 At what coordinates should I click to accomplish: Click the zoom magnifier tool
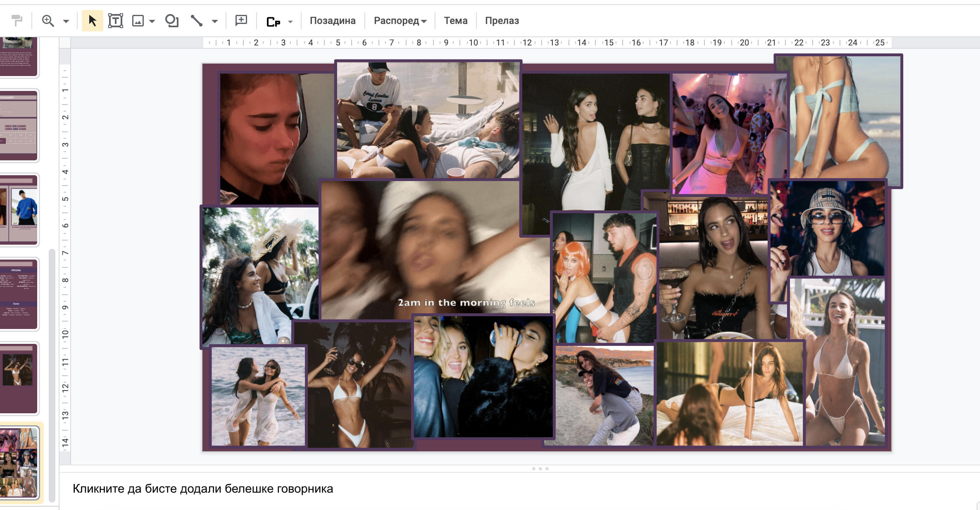coord(48,21)
